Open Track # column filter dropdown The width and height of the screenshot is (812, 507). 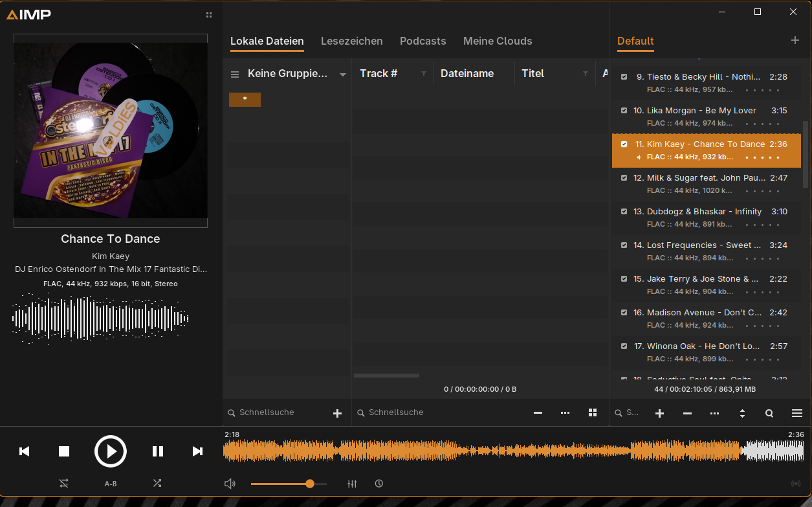click(x=424, y=74)
